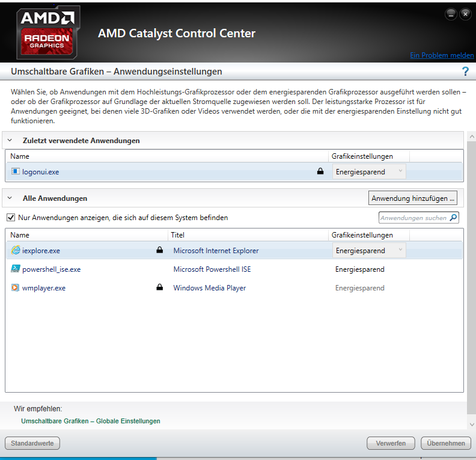Viewport: 476px width, 460px height.
Task: Open 'Umschaltbare Grafiken – Globale Einstellungen' link
Action: [x=91, y=421]
